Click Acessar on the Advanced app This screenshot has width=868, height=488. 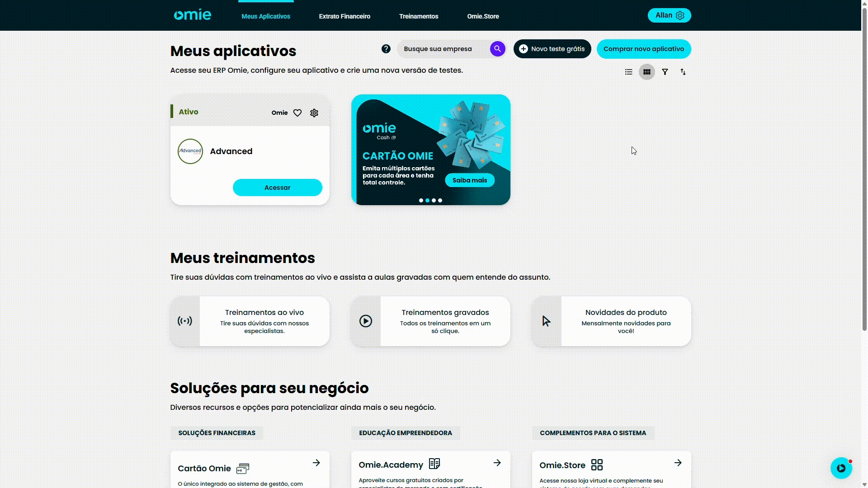point(278,188)
